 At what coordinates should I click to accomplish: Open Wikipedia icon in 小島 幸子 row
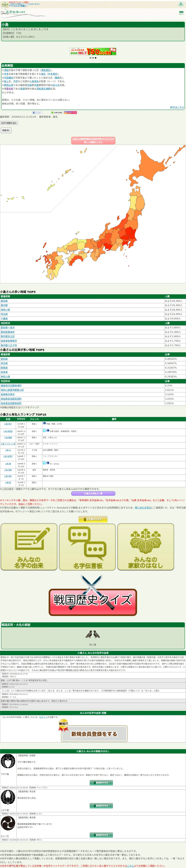click(44, 423)
